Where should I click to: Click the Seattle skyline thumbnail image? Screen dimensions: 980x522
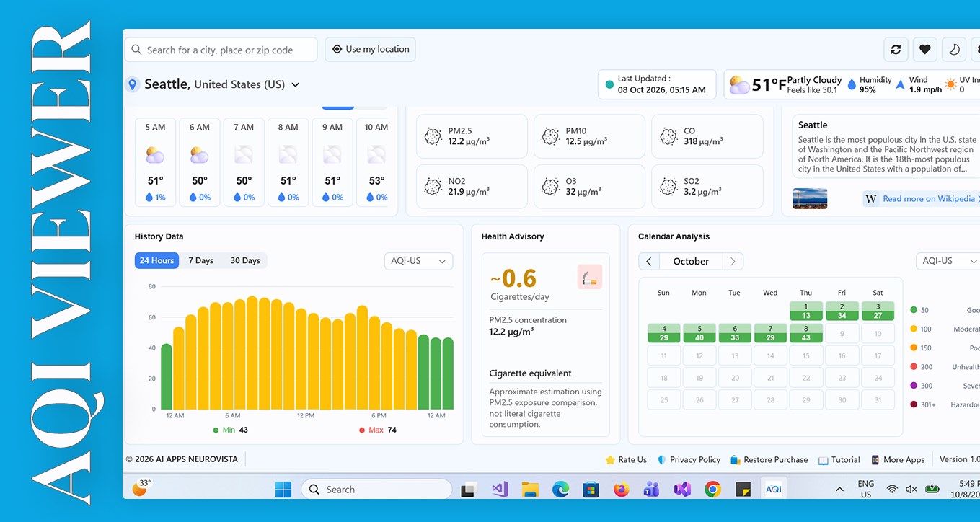pos(810,198)
